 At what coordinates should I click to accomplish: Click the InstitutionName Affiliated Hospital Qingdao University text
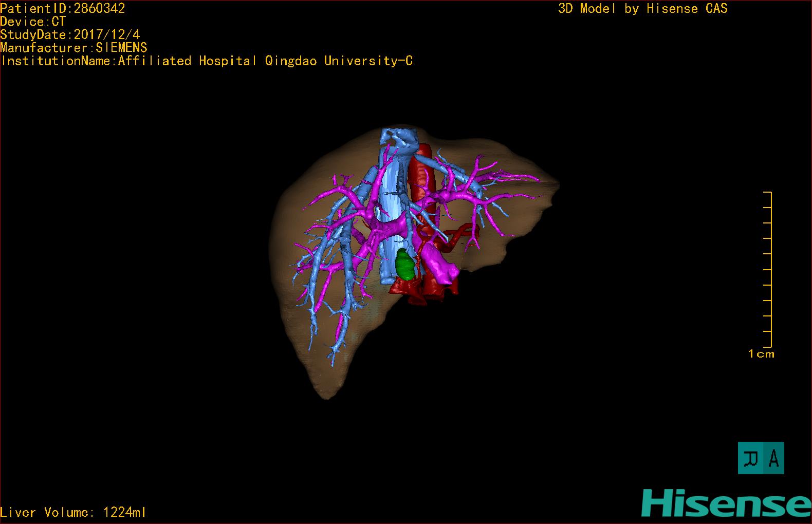coord(207,61)
